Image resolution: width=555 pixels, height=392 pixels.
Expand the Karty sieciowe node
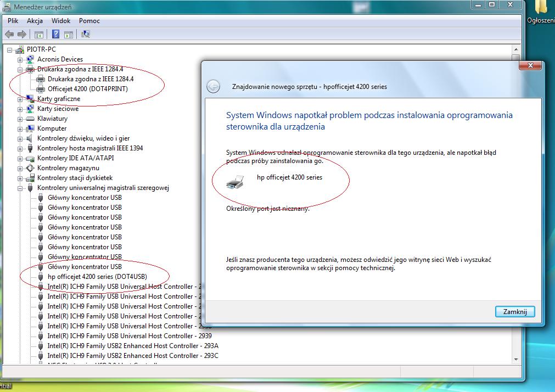[20, 109]
